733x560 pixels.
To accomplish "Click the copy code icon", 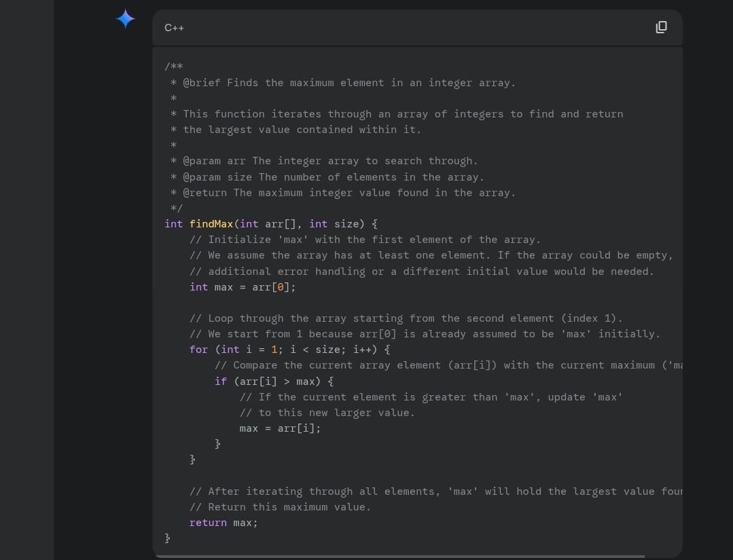I will coord(661,27).
